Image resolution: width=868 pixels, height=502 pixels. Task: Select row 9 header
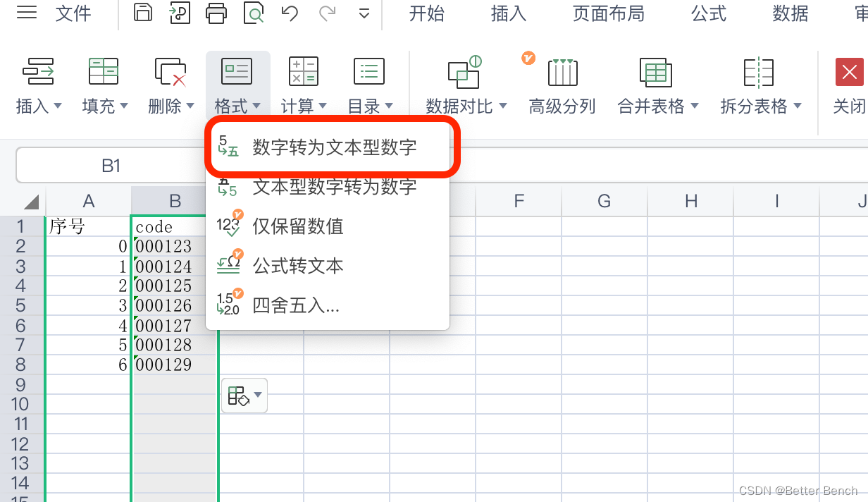[x=21, y=384]
